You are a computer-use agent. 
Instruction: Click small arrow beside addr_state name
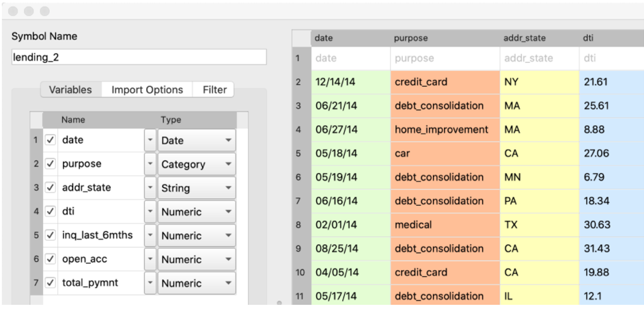pyautogui.click(x=150, y=189)
